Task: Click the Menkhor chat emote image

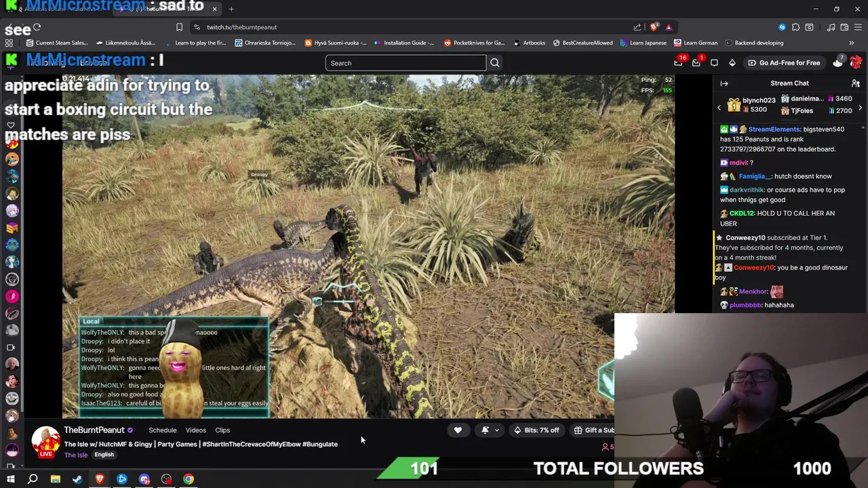Action: (x=776, y=291)
